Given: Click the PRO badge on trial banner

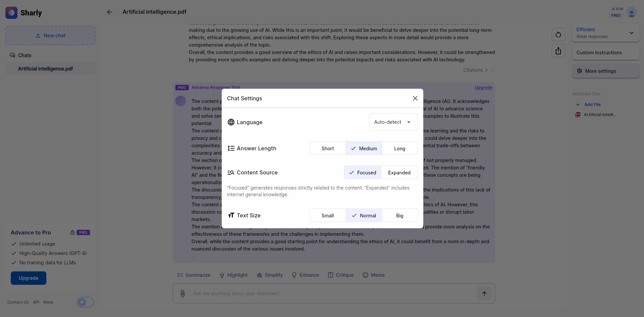Looking at the screenshot, I should pyautogui.click(x=182, y=88).
